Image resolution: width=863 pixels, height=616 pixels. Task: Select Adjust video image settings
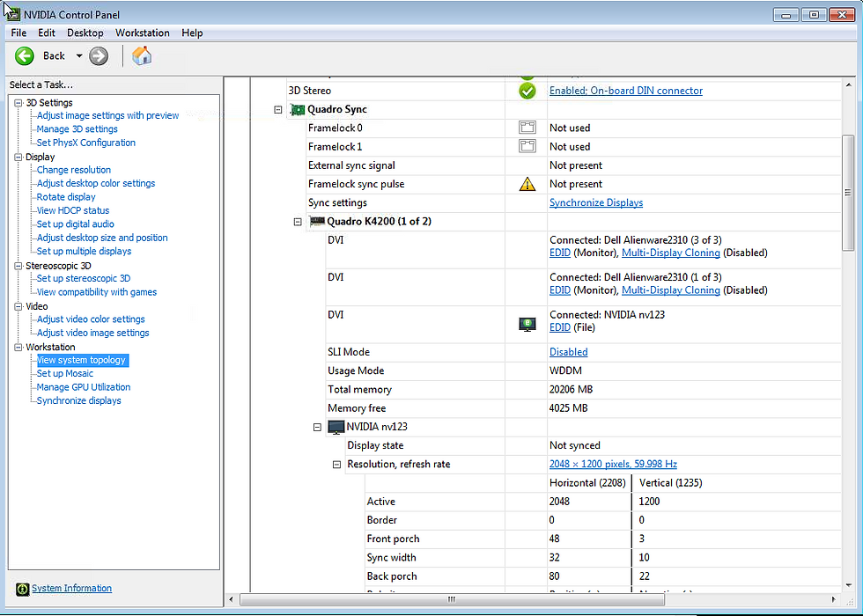click(93, 334)
